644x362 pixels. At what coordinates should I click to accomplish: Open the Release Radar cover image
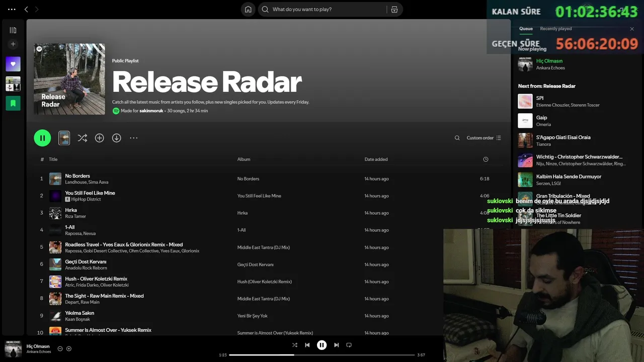[x=69, y=79]
